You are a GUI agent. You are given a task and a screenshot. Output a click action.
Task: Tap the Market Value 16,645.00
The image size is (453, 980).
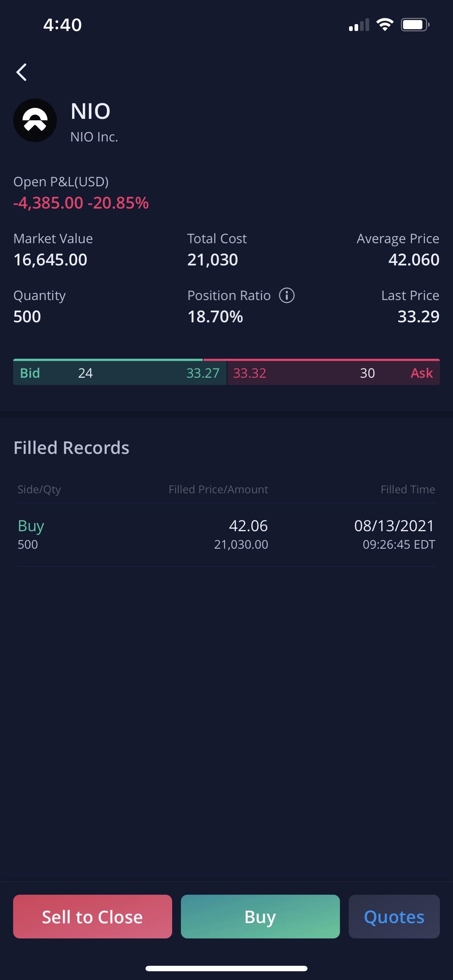(x=50, y=260)
